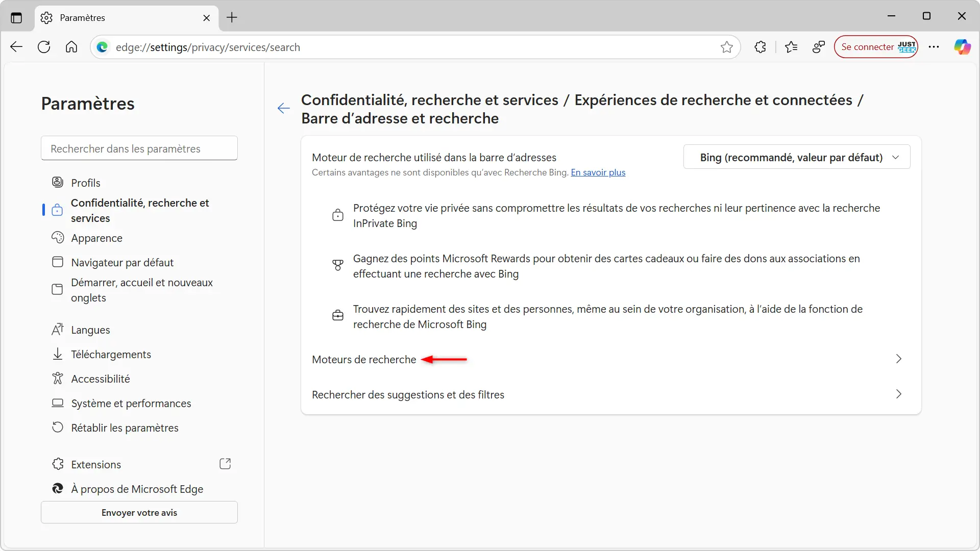Open the tab actions menu icon
The width and height of the screenshot is (980, 551).
pos(16,17)
